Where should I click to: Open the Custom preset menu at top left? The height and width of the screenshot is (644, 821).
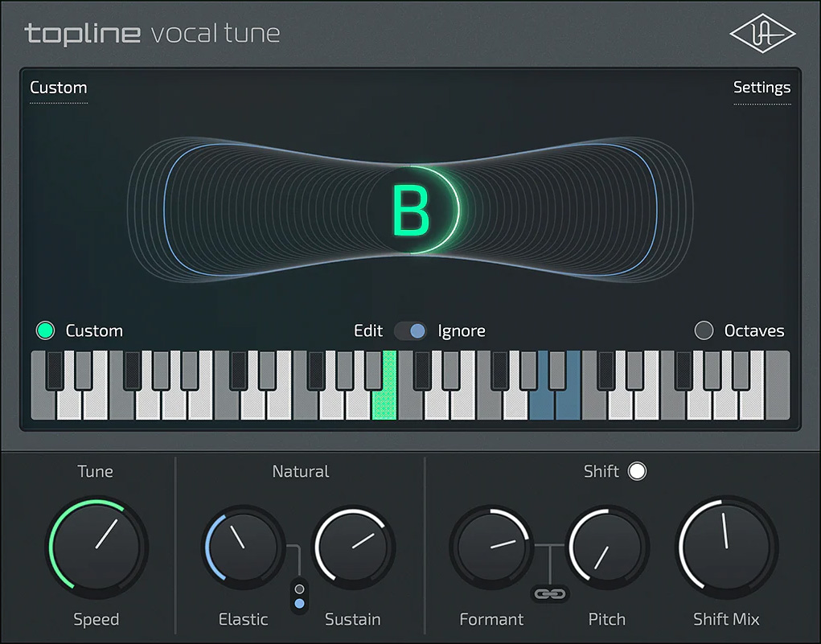click(x=59, y=88)
